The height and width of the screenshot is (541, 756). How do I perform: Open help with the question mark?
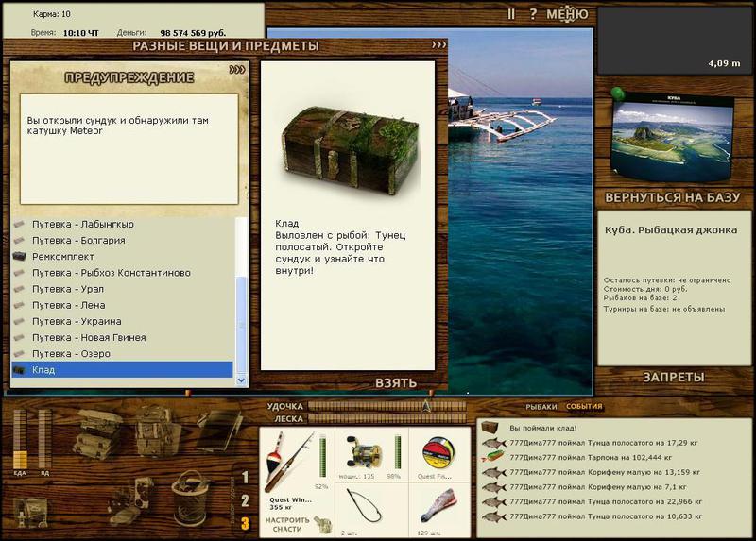[533, 14]
